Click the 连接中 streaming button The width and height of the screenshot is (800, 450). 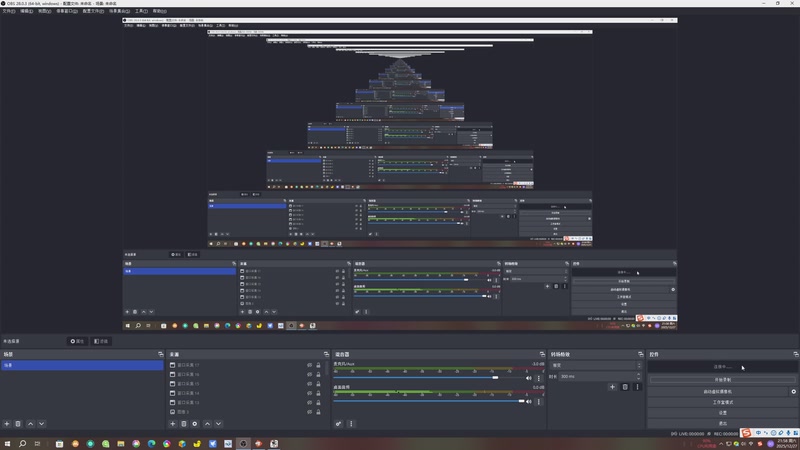point(722,367)
